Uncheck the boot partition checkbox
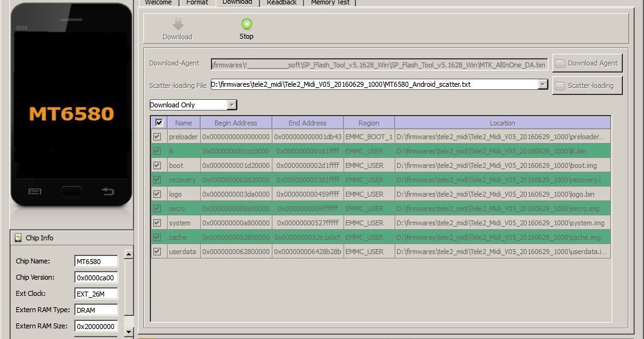 pos(157,165)
